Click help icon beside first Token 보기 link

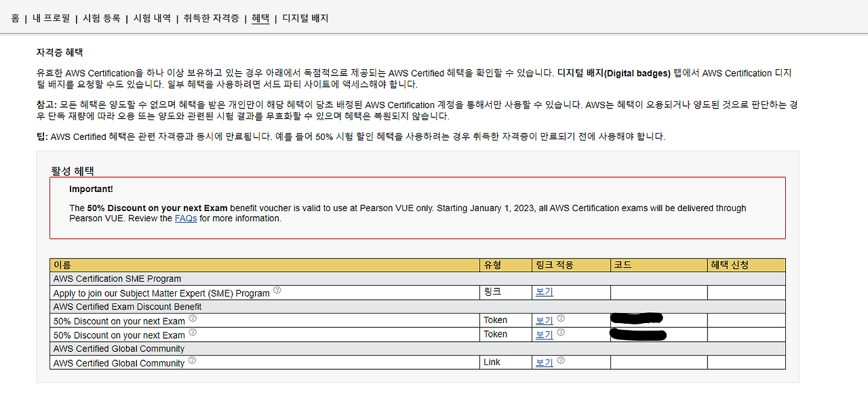[561, 318]
